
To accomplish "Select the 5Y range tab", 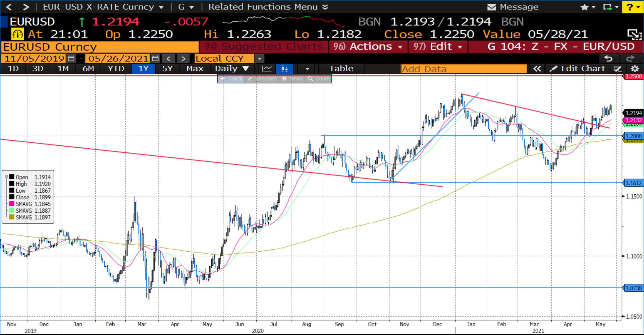I will [167, 69].
